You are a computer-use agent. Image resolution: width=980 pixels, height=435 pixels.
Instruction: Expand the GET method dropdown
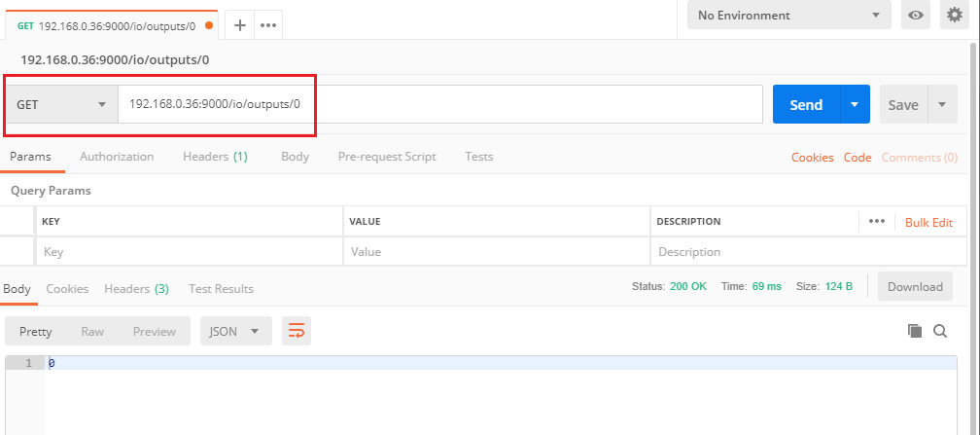pos(61,105)
